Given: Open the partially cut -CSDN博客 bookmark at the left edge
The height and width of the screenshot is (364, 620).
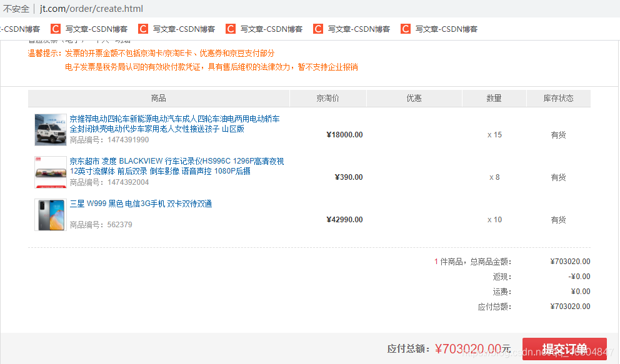Looking at the screenshot, I should [20, 29].
